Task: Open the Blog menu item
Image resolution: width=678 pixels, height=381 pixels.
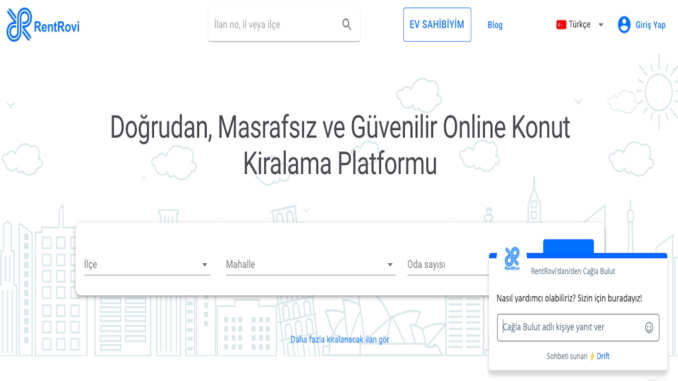Action: coord(495,25)
